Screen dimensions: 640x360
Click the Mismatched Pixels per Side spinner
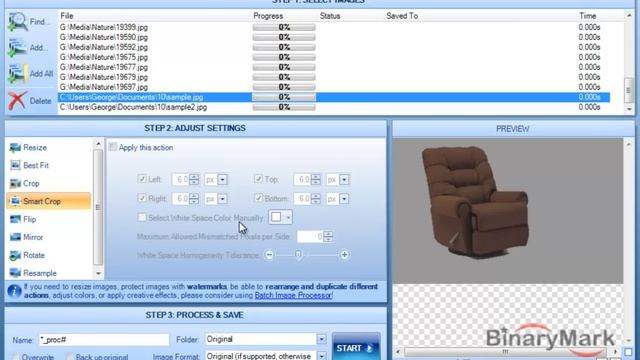pos(329,237)
